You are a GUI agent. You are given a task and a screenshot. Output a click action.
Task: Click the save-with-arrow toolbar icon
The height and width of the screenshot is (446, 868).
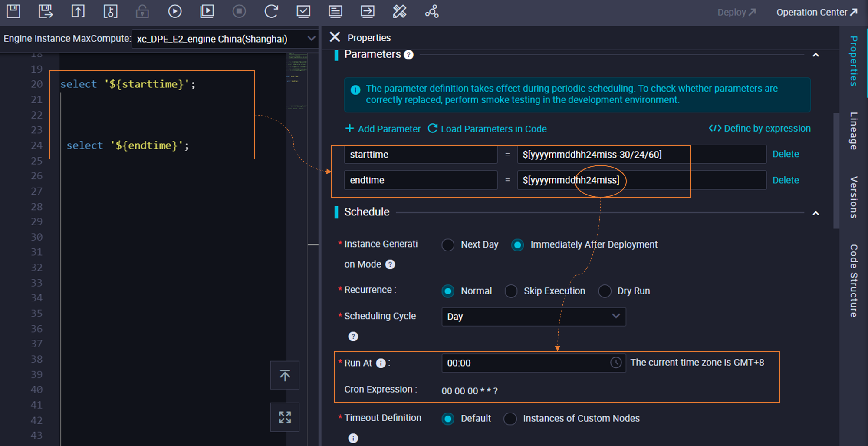coord(46,11)
